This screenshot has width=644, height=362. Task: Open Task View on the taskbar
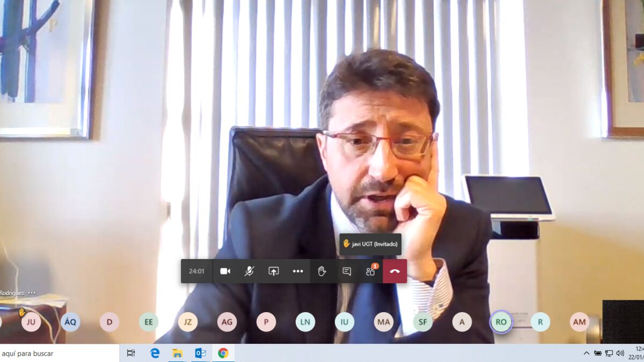coord(131,353)
